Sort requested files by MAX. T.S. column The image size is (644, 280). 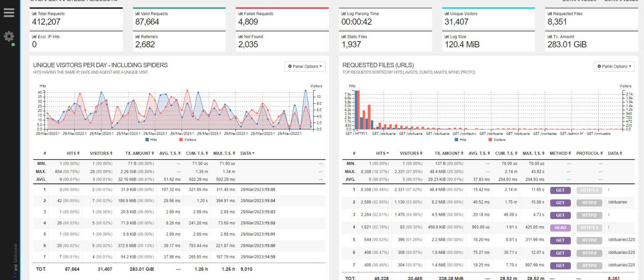click(x=533, y=153)
